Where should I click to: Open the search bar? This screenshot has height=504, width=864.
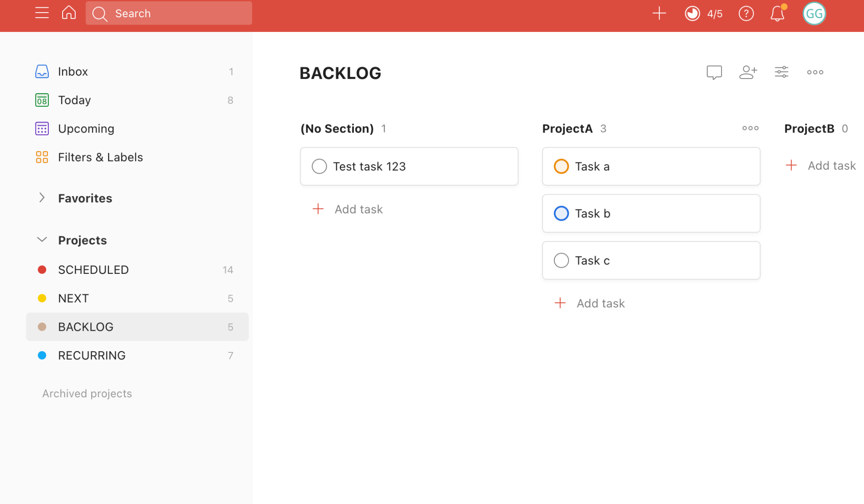click(168, 13)
